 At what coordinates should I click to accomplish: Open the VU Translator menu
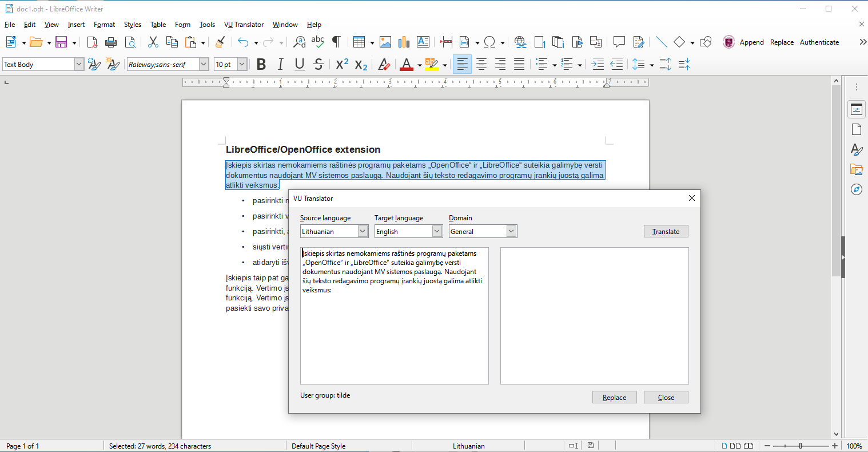[x=244, y=25]
